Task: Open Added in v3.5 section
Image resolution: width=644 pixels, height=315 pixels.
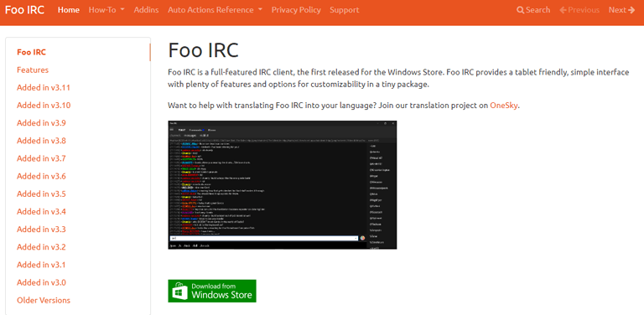Action: [41, 194]
